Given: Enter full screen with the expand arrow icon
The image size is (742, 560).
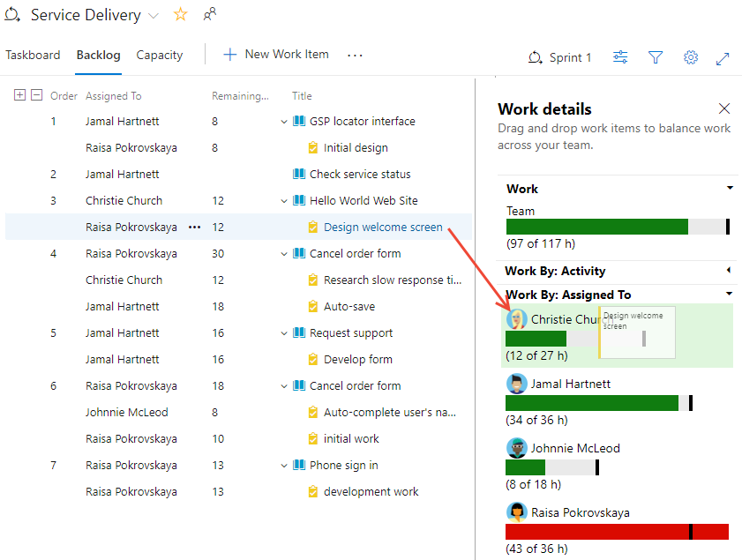Looking at the screenshot, I should coord(723,56).
